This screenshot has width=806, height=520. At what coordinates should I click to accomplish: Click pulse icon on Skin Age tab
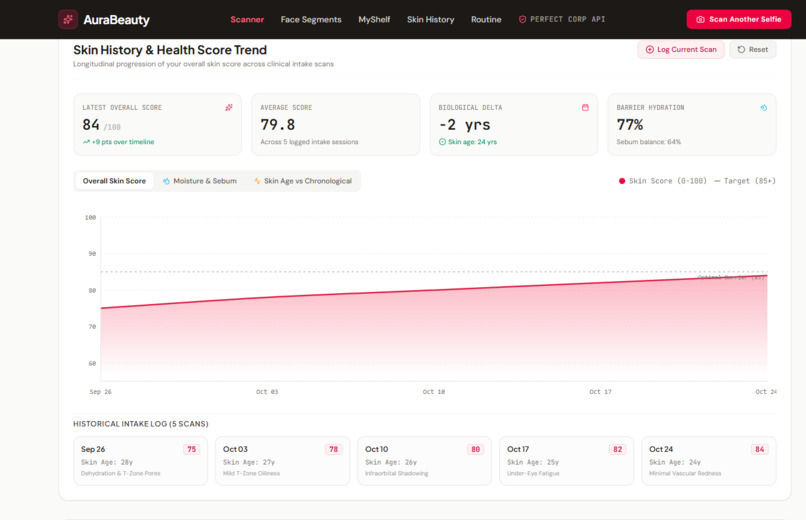(x=257, y=181)
